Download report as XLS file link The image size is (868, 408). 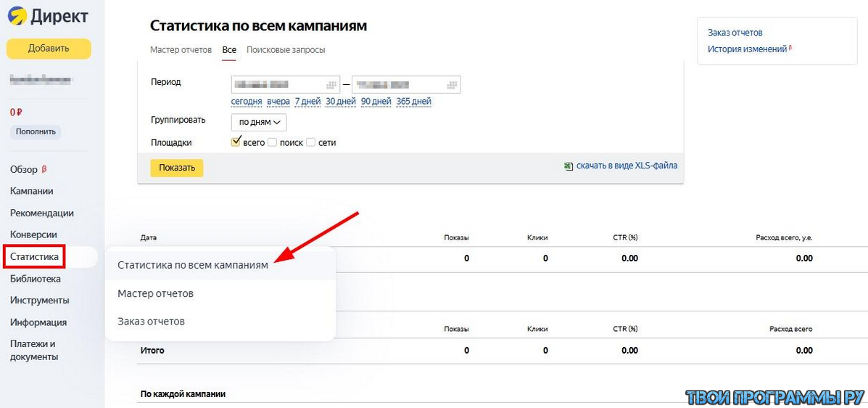pyautogui.click(x=627, y=166)
